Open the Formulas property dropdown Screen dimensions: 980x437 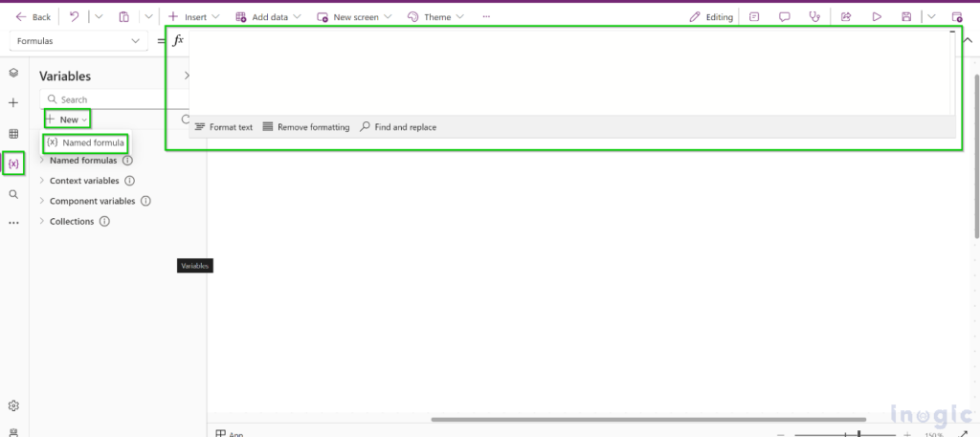point(78,40)
